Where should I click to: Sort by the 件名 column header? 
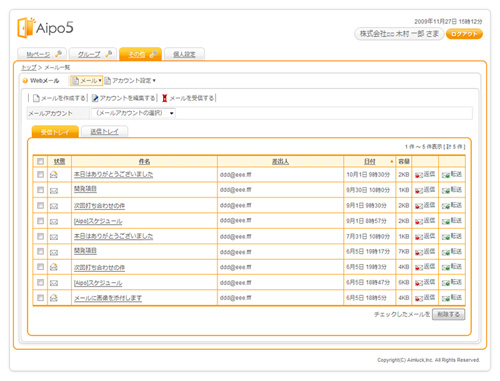click(x=144, y=162)
